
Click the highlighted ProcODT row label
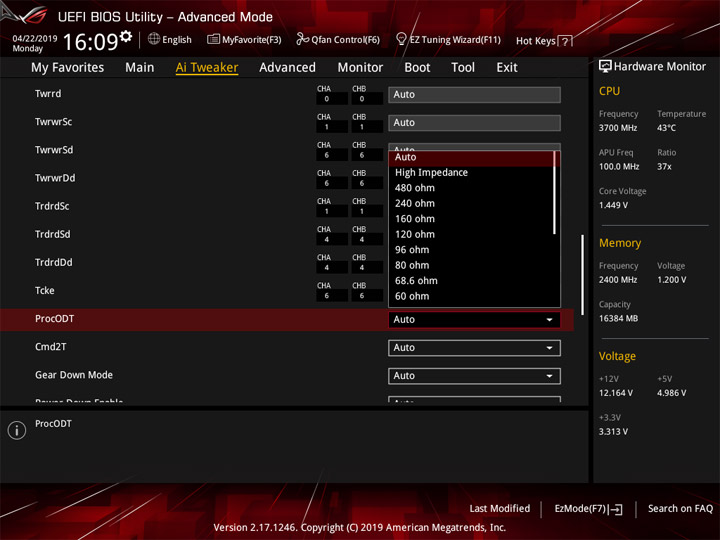[x=54, y=319]
